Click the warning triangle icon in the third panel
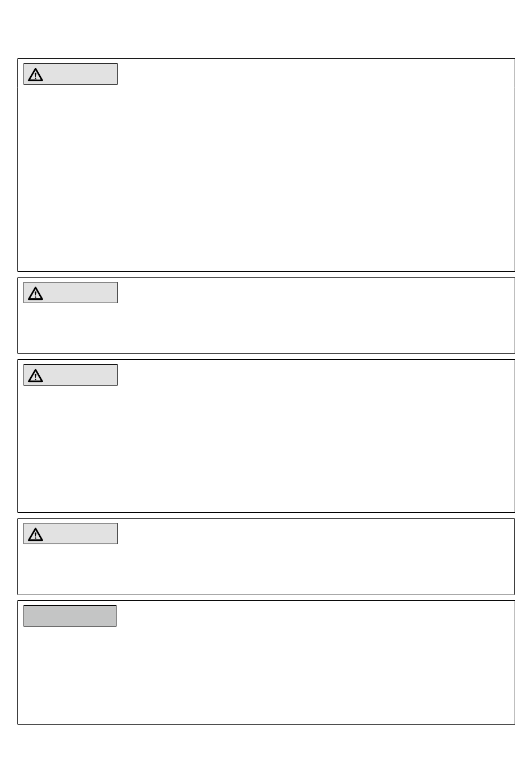This screenshot has height=770, width=532. point(35,375)
